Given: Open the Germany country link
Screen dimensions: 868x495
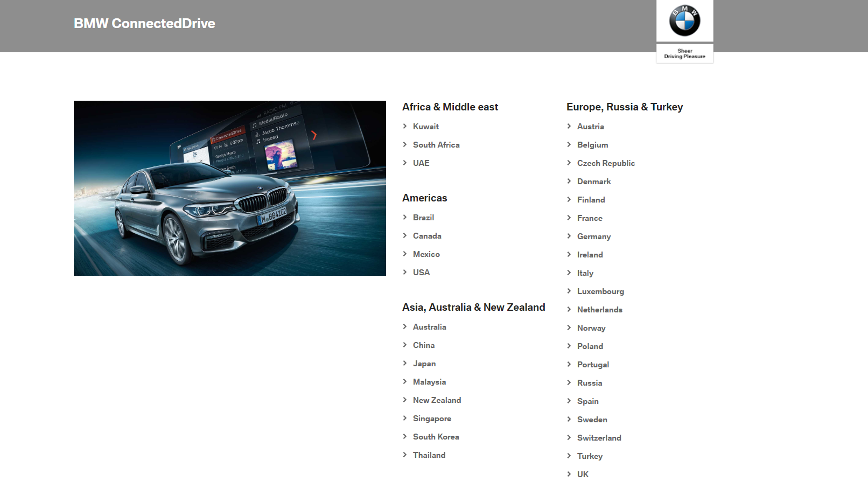Looking at the screenshot, I should coord(594,236).
